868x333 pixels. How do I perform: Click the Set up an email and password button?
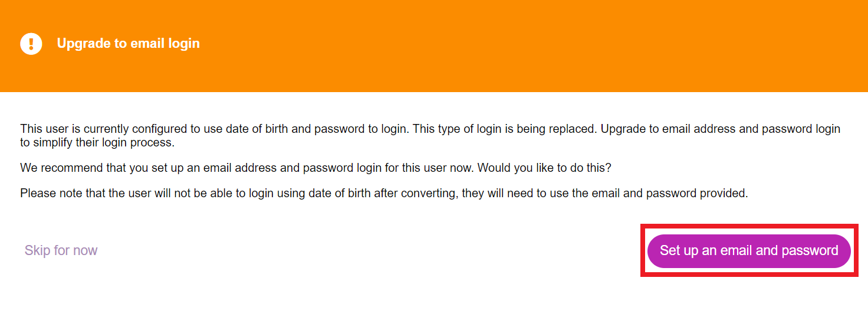pos(749,251)
